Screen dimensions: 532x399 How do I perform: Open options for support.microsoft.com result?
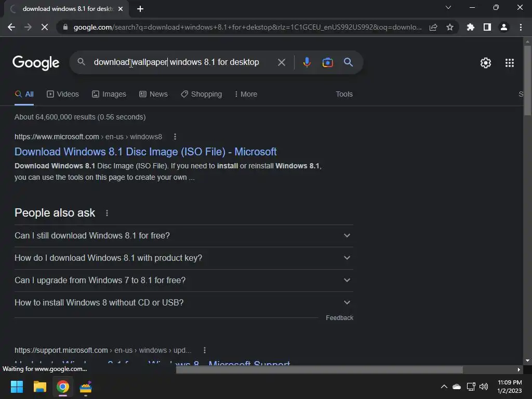point(205,350)
